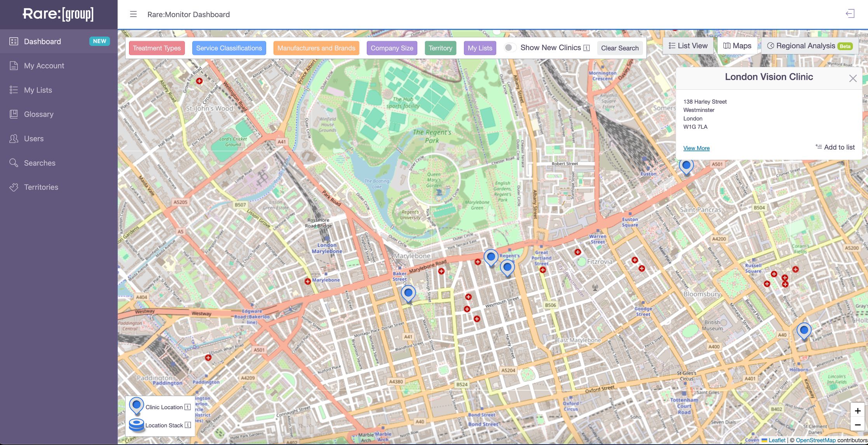Open the OpenStreetMap attribution link

[816, 440]
